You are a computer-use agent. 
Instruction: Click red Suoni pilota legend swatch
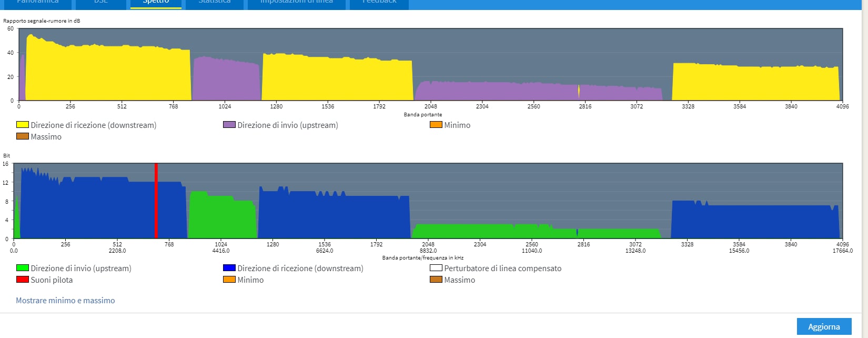click(x=23, y=280)
